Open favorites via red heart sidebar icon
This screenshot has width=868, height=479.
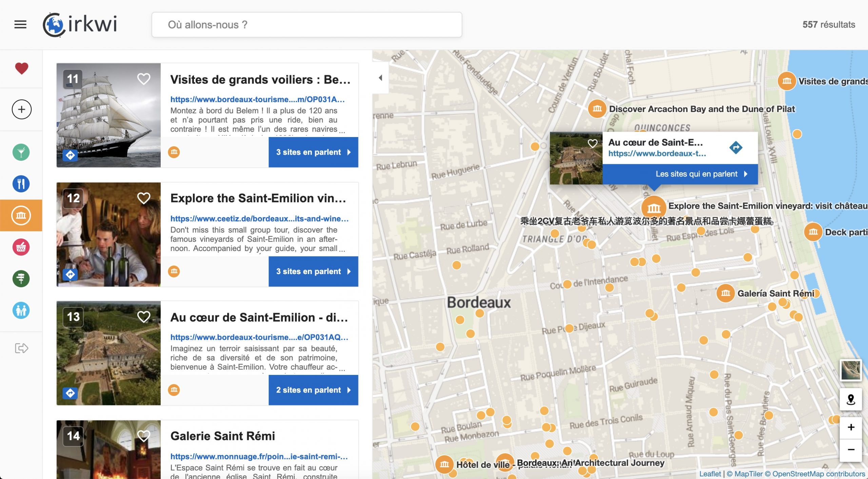pyautogui.click(x=21, y=69)
